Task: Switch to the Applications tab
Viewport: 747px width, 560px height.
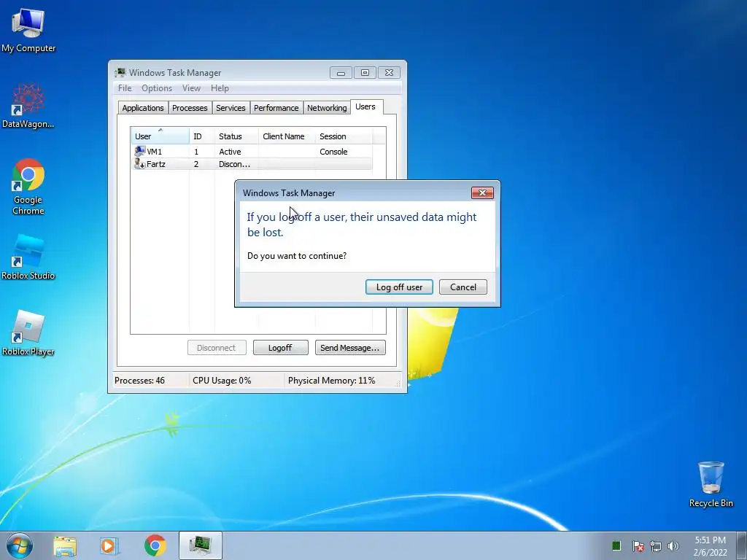Action: click(x=143, y=108)
